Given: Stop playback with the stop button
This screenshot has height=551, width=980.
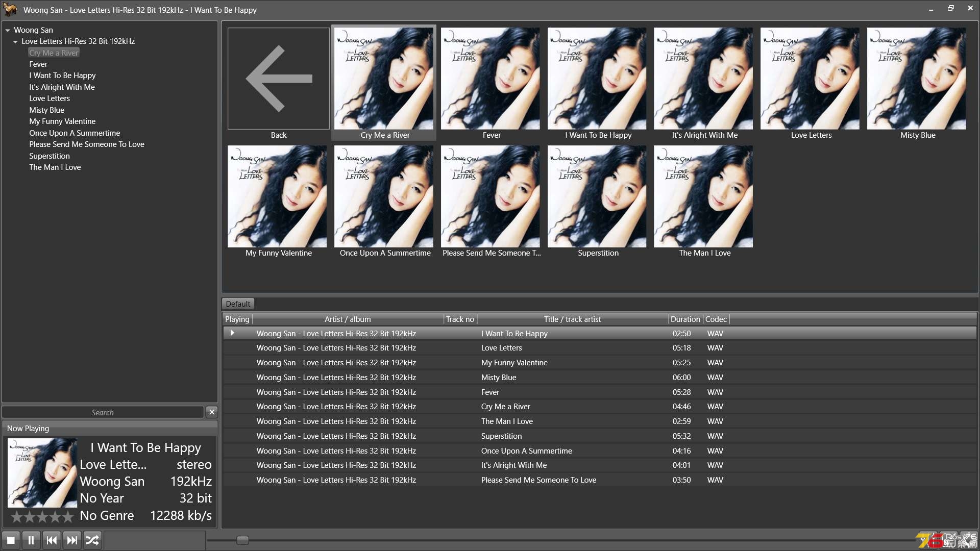Looking at the screenshot, I should 11,540.
